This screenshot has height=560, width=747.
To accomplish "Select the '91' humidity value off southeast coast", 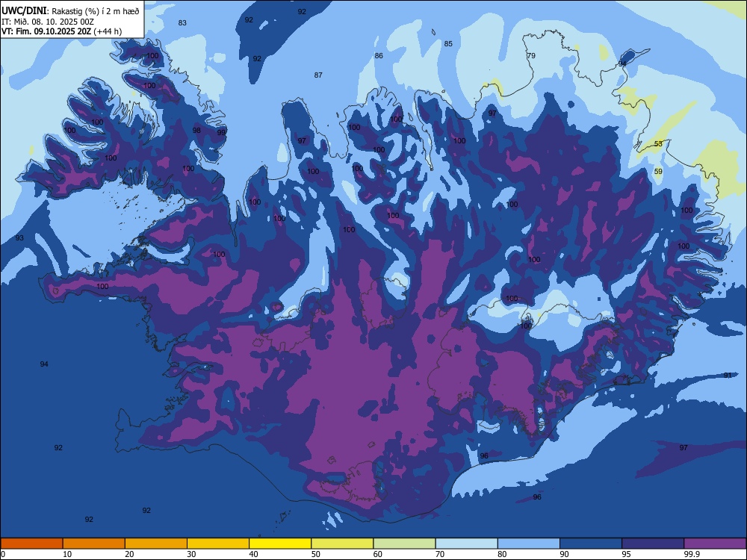I will (728, 376).
